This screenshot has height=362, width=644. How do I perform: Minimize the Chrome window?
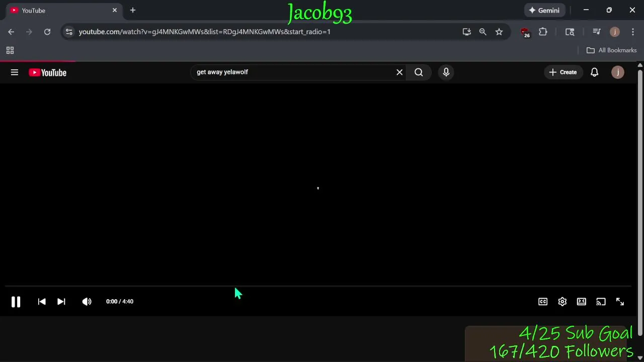point(586,10)
